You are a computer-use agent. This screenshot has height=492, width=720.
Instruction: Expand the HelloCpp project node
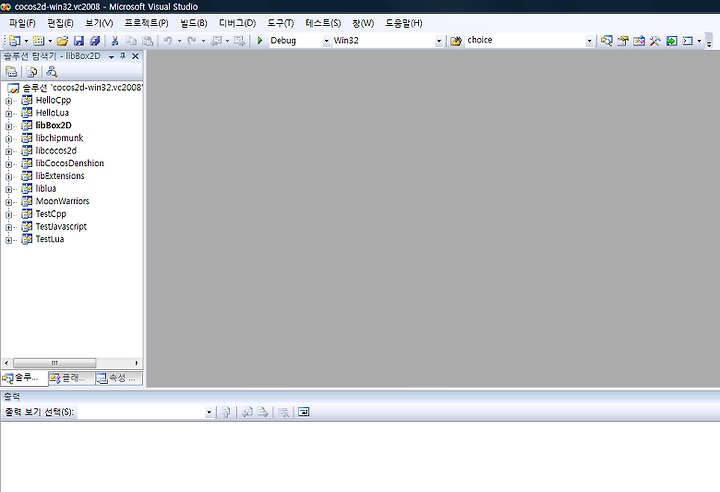[9, 101]
